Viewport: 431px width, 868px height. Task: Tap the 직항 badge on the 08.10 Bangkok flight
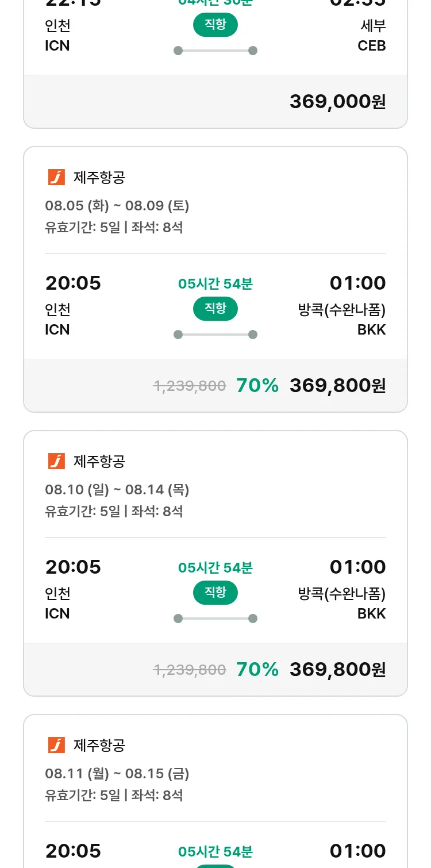click(215, 593)
